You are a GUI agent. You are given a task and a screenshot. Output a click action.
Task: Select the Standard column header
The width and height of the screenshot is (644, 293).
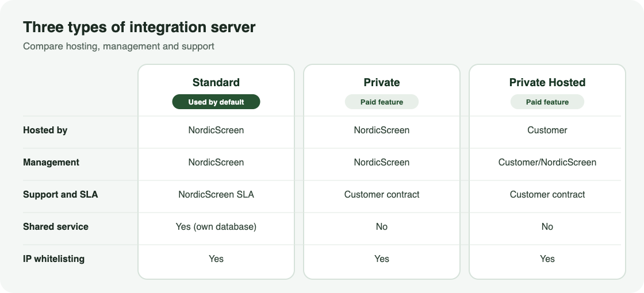pyautogui.click(x=216, y=82)
